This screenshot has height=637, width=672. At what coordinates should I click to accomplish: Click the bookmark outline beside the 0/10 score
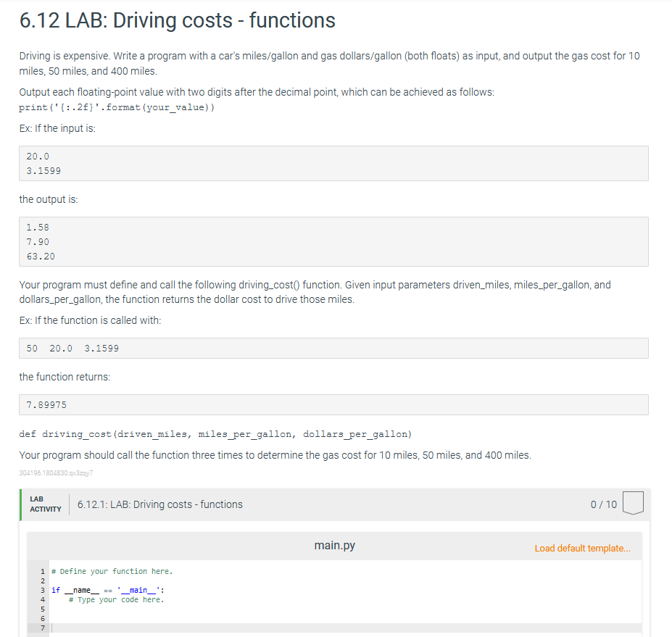click(633, 503)
